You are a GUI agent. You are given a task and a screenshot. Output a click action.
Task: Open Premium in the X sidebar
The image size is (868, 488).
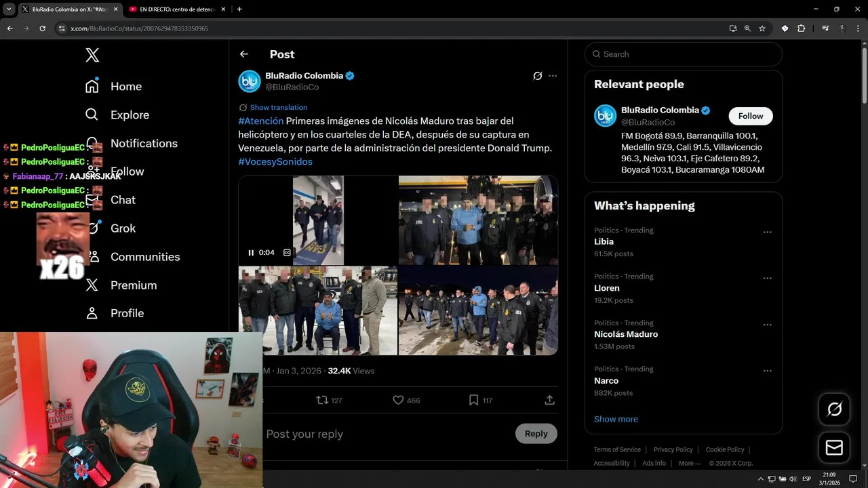pyautogui.click(x=121, y=285)
